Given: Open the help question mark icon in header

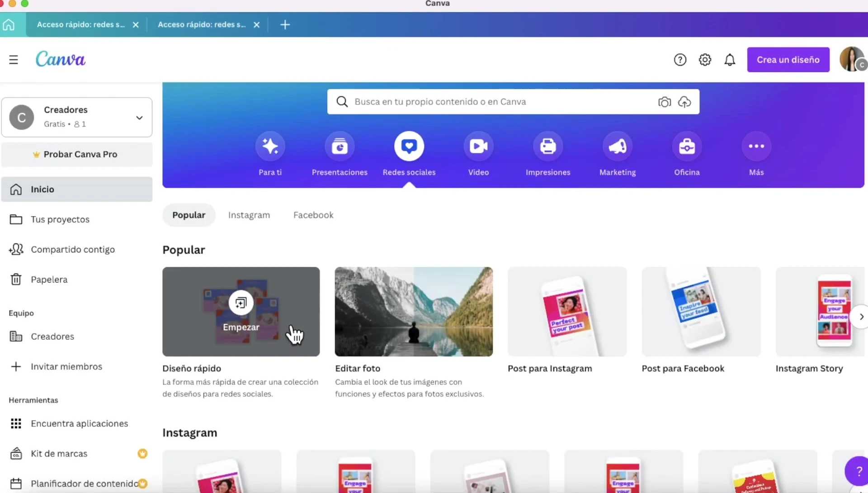Looking at the screenshot, I should point(680,60).
